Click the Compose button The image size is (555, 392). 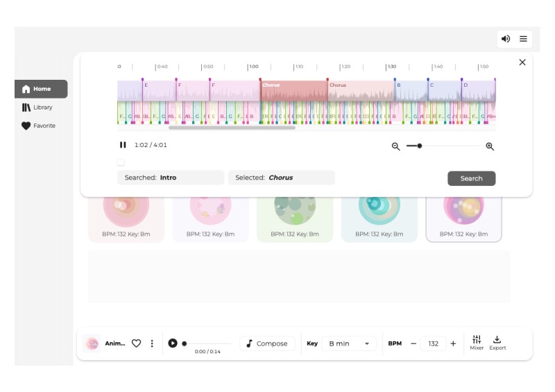267,343
